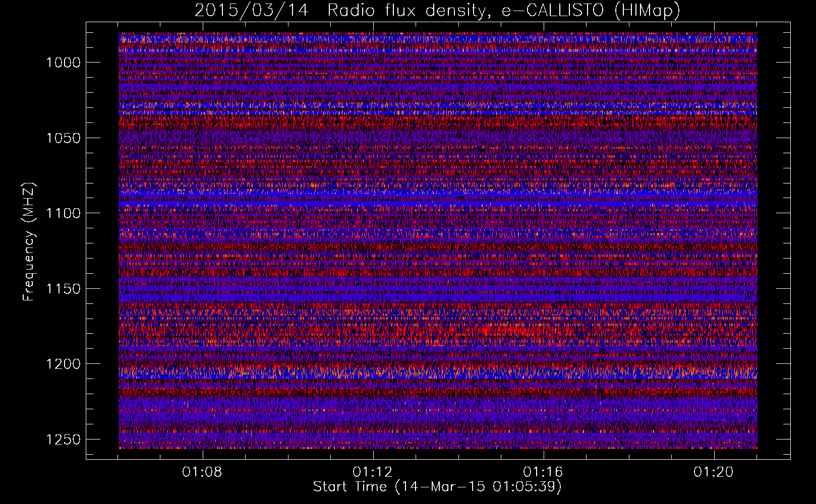Click the 01:08 time tick label
Viewport: 816px width, 504px height.
(202, 472)
